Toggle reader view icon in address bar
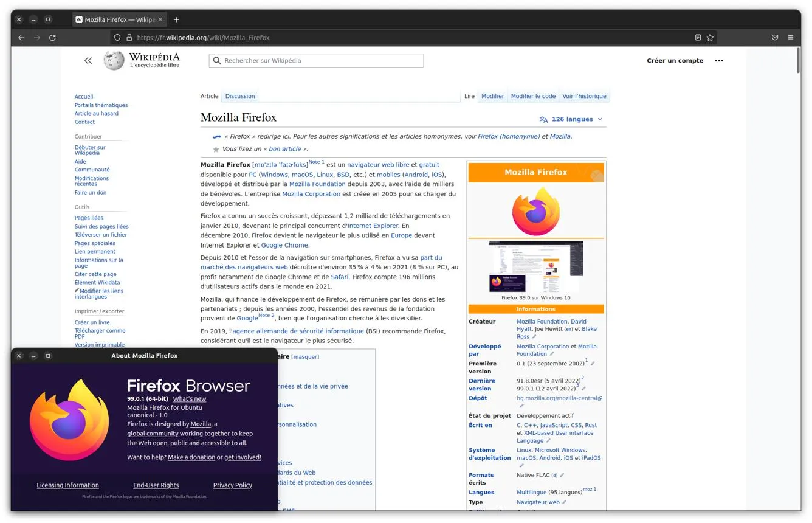The height and width of the screenshot is (523, 812). point(698,38)
